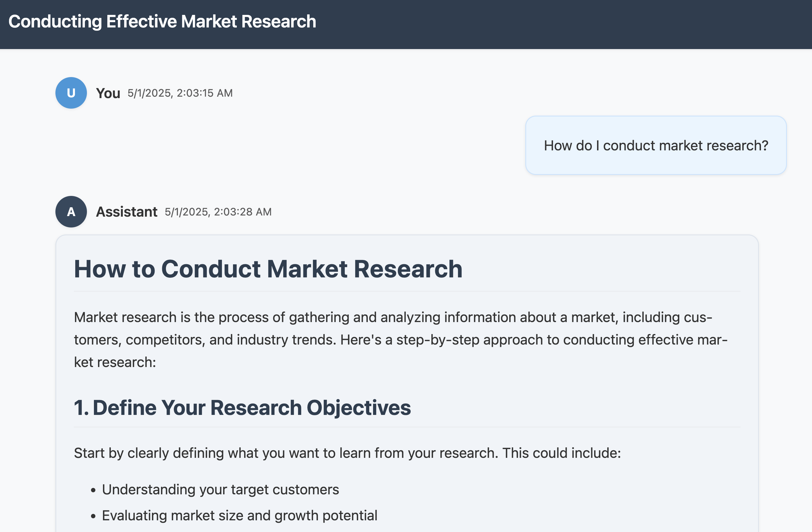Click the phrase "industry trends" in the intro
The image size is (812, 532).
(286, 340)
